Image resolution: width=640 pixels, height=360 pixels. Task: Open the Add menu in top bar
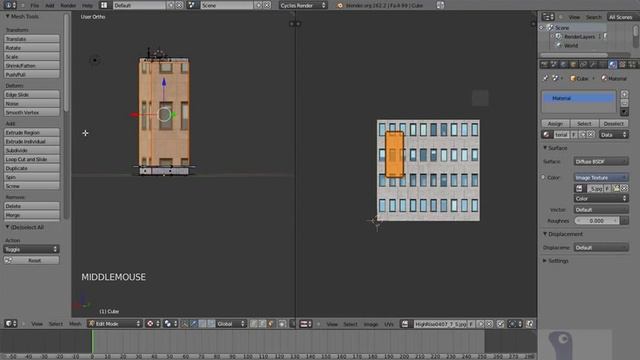point(49,5)
